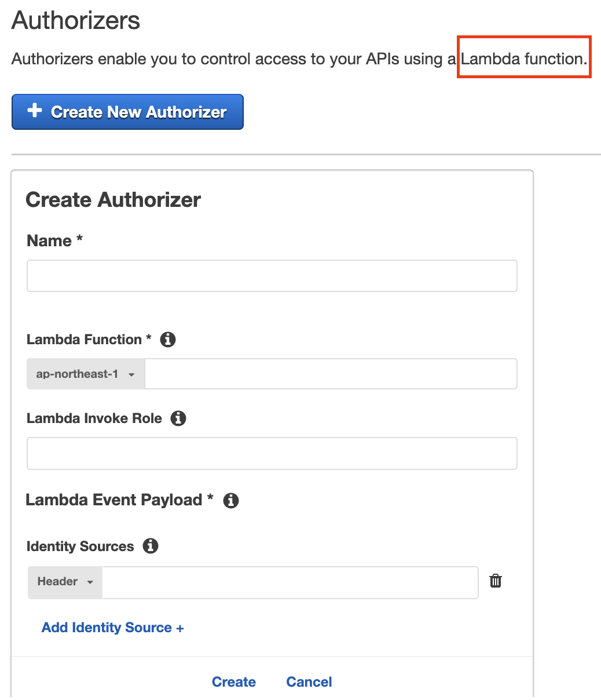
Task: Click into the Lambda Invoke Role field
Action: tap(272, 453)
